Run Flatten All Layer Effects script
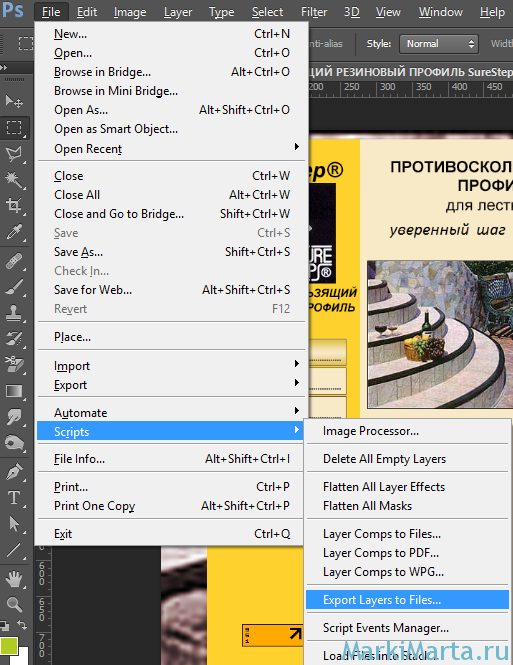Image resolution: width=513 pixels, height=665 pixels. point(407,487)
